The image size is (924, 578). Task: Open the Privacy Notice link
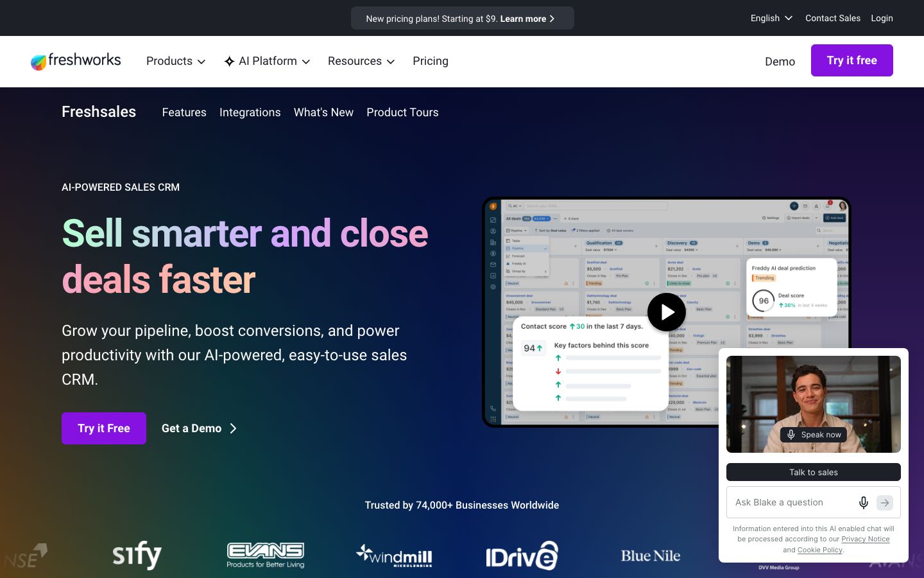866,539
